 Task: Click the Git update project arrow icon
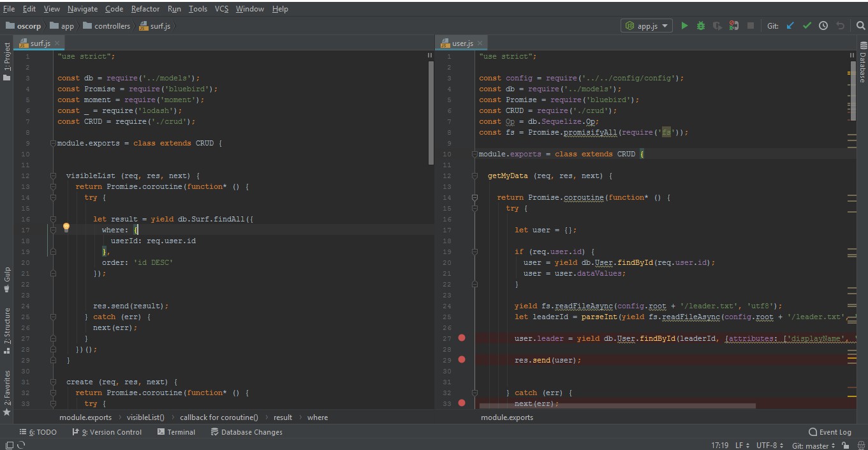791,26
